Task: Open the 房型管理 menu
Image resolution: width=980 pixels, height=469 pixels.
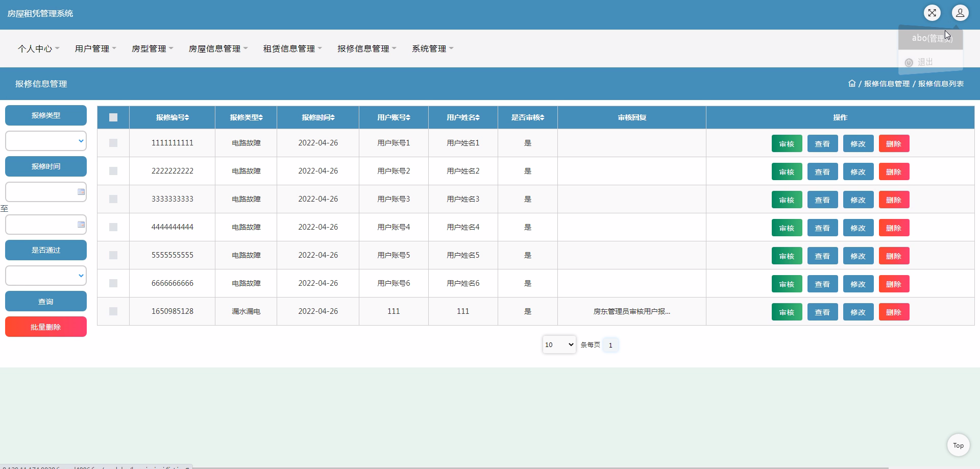Action: 153,48
